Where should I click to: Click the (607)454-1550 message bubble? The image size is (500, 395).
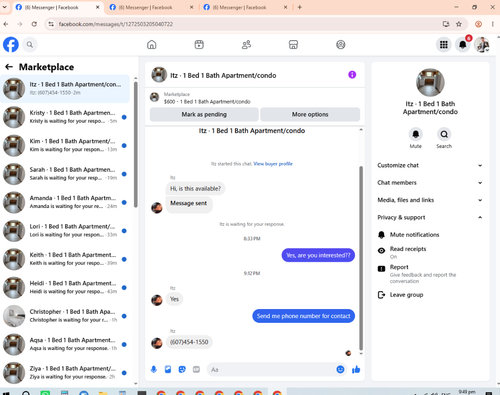[x=189, y=342]
